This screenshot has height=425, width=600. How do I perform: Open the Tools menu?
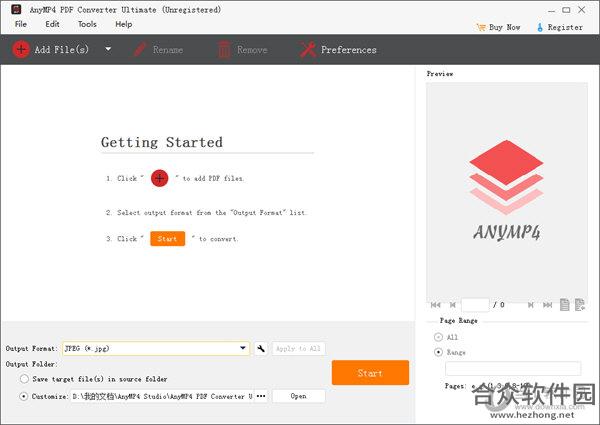tap(87, 24)
